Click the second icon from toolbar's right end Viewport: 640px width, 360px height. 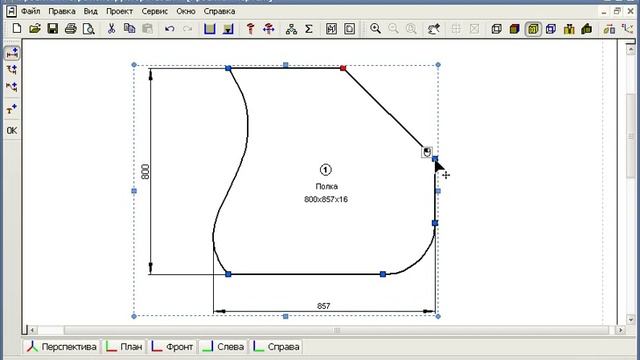[x=609, y=29]
